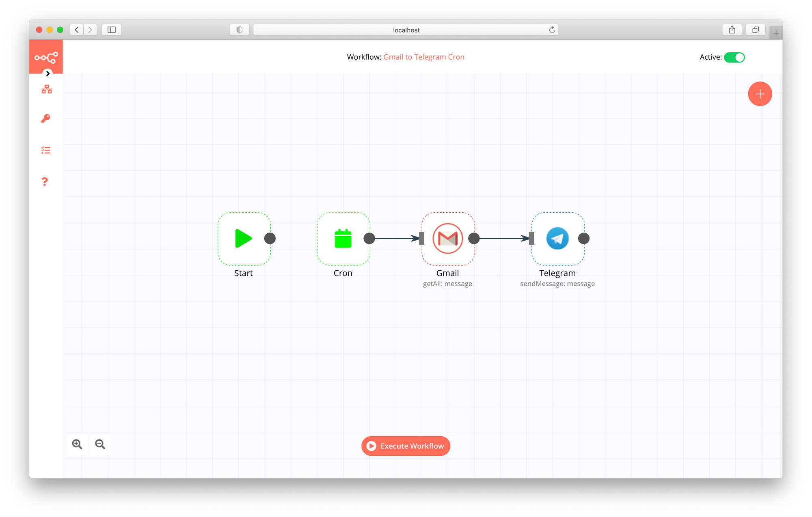The height and width of the screenshot is (517, 812).
Task: Toggle the Safari sidebar button
Action: (112, 30)
